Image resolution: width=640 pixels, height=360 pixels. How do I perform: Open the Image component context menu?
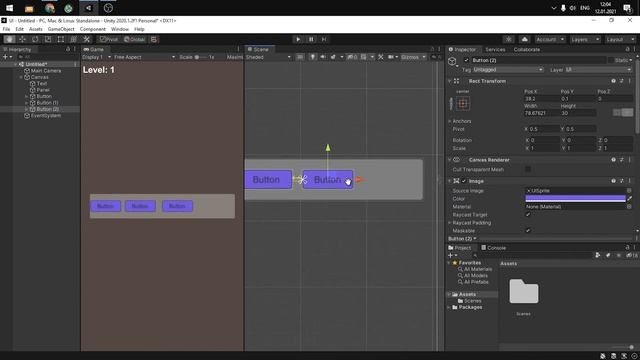coord(629,181)
